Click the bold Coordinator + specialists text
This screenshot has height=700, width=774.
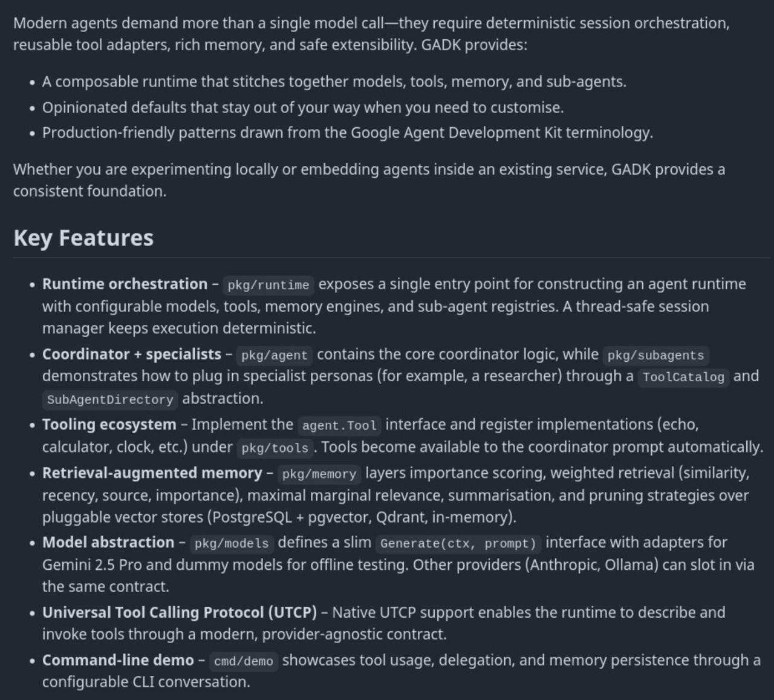coord(132,354)
